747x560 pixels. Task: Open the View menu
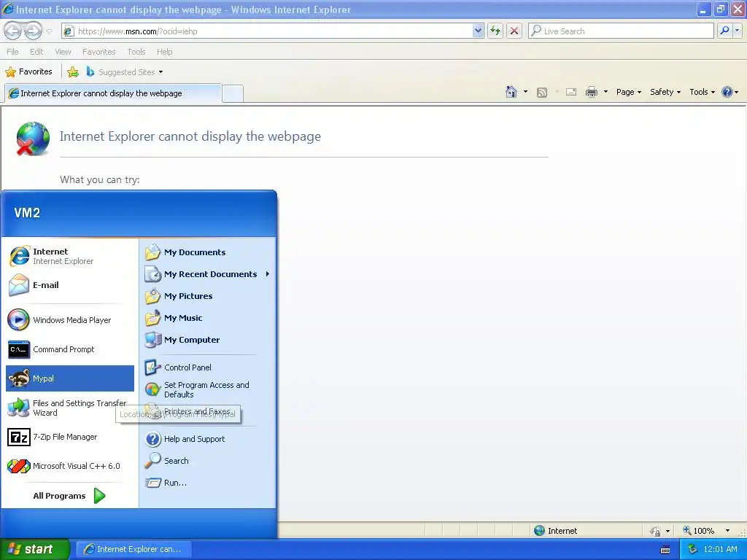tap(63, 52)
